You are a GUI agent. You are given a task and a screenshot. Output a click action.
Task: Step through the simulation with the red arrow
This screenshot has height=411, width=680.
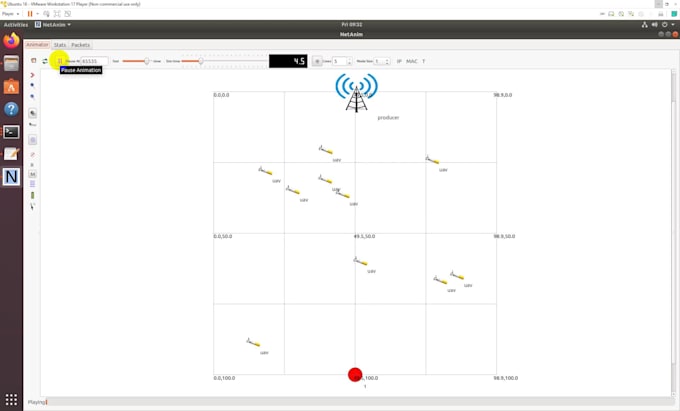point(33,75)
